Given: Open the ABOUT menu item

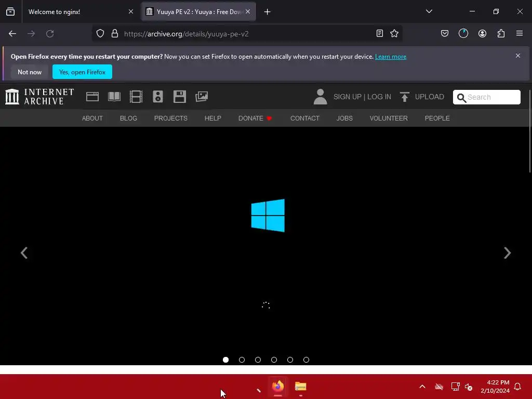Looking at the screenshot, I should (x=92, y=118).
